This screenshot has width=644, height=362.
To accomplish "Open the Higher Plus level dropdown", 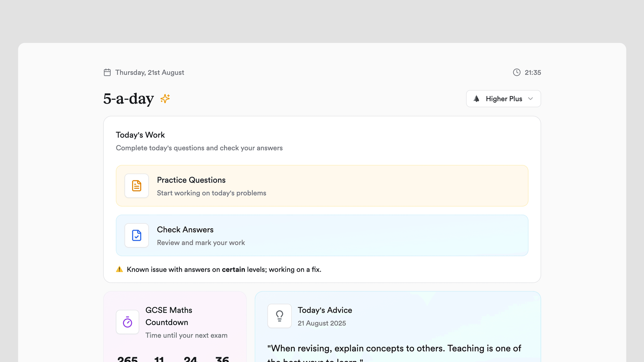I will [503, 99].
